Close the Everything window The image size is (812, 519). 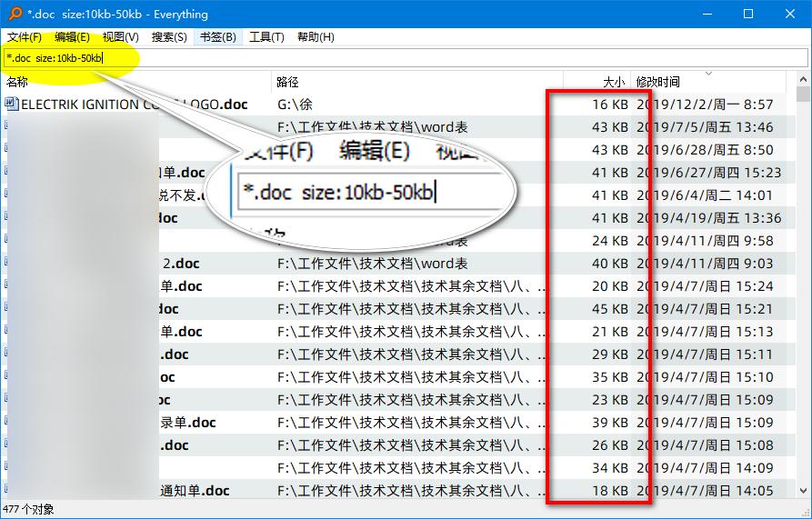click(x=790, y=14)
